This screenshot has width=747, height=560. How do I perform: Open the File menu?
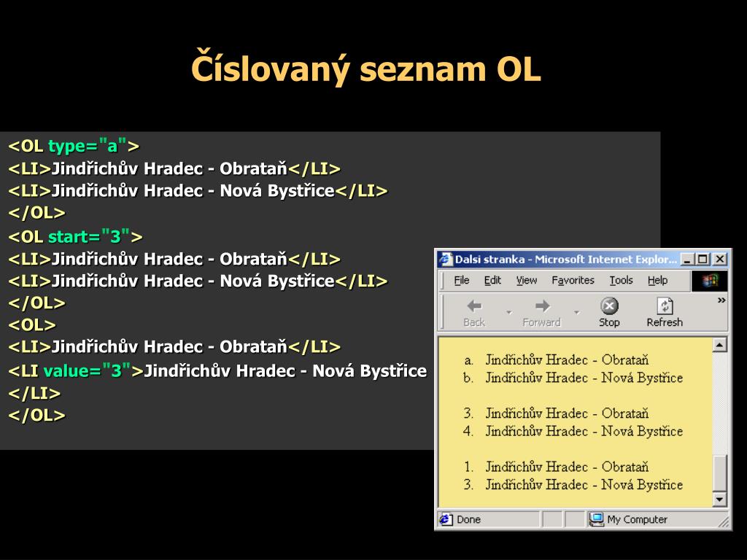tap(462, 281)
